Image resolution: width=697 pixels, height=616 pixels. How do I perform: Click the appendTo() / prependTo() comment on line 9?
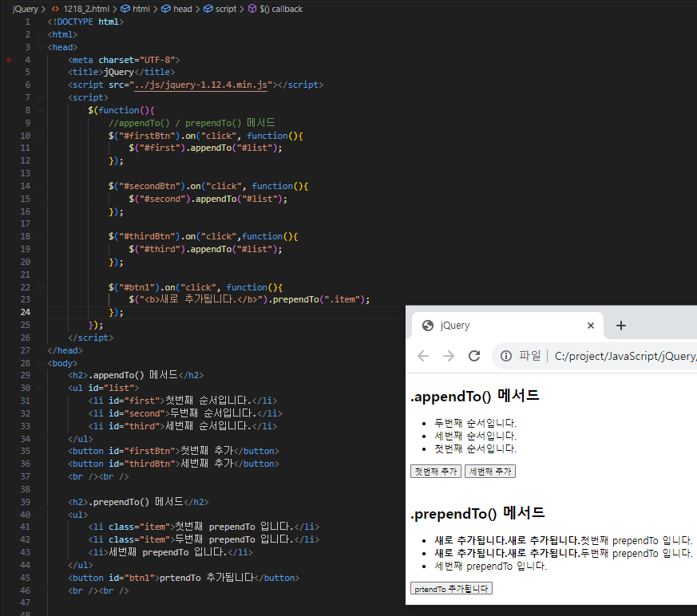(192, 123)
